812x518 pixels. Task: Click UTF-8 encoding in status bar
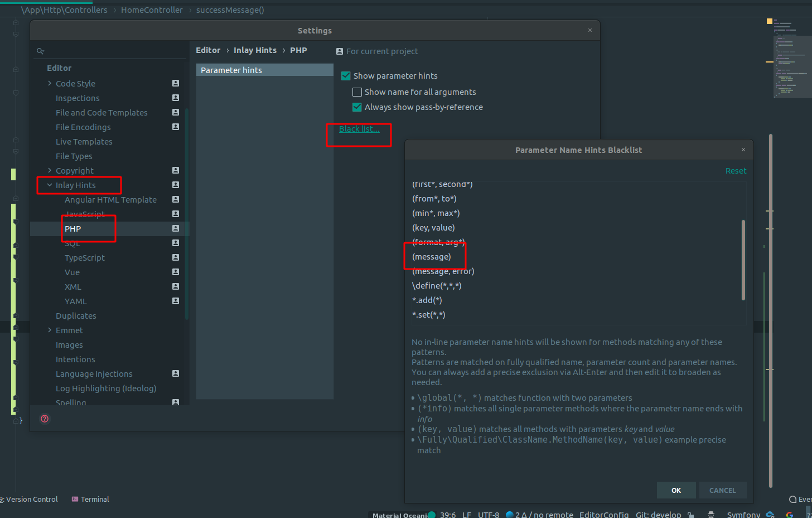[x=489, y=515]
